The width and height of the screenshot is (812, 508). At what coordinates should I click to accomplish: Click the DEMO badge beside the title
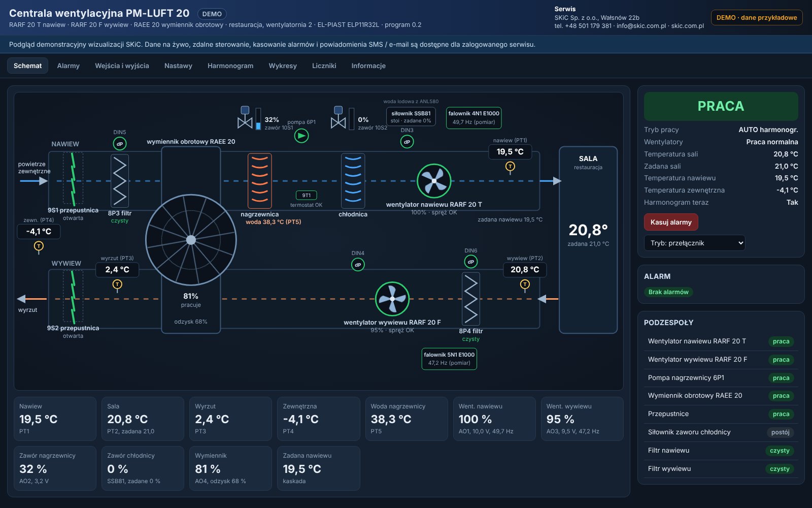pyautogui.click(x=212, y=14)
